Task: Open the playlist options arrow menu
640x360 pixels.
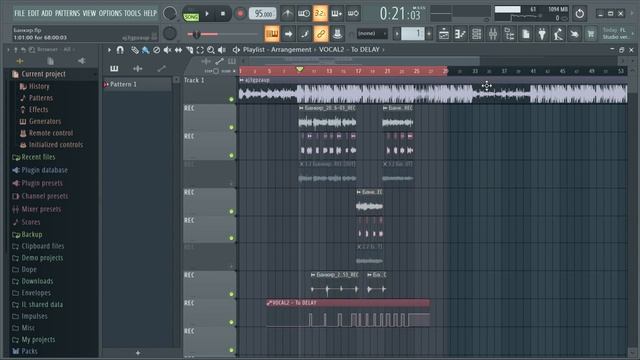Action: (x=109, y=50)
